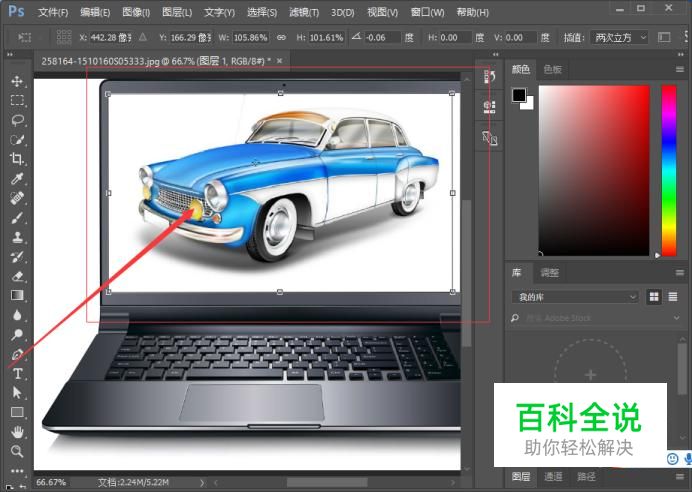Close the 258164 document tab
Viewport: 692px width, 492px height.
point(279,61)
